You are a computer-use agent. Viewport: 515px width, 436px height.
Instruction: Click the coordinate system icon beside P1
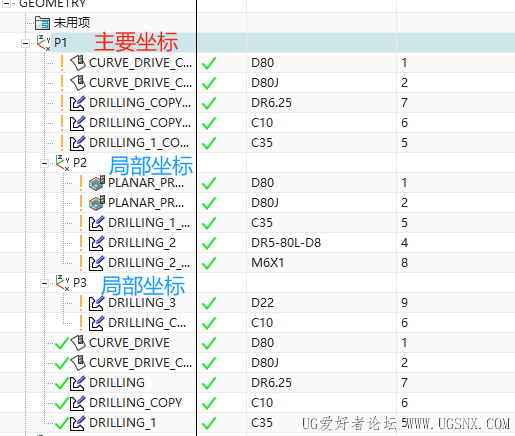[44, 43]
